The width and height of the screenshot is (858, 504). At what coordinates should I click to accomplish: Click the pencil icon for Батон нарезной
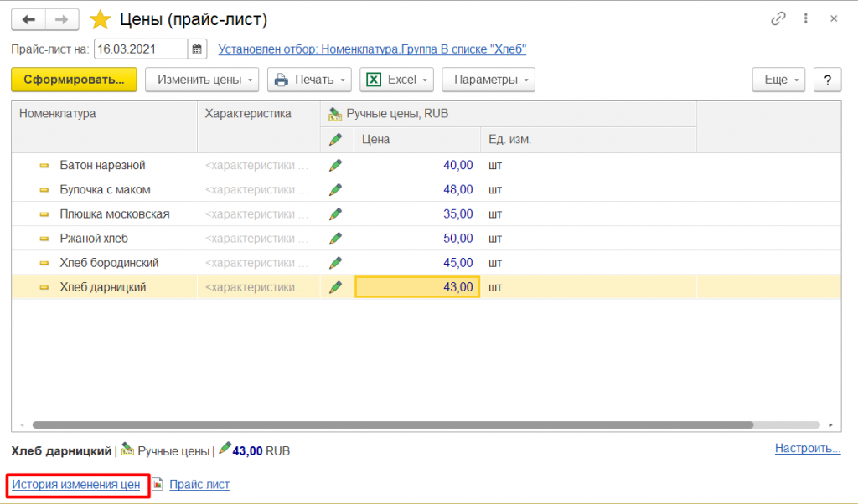click(x=336, y=165)
